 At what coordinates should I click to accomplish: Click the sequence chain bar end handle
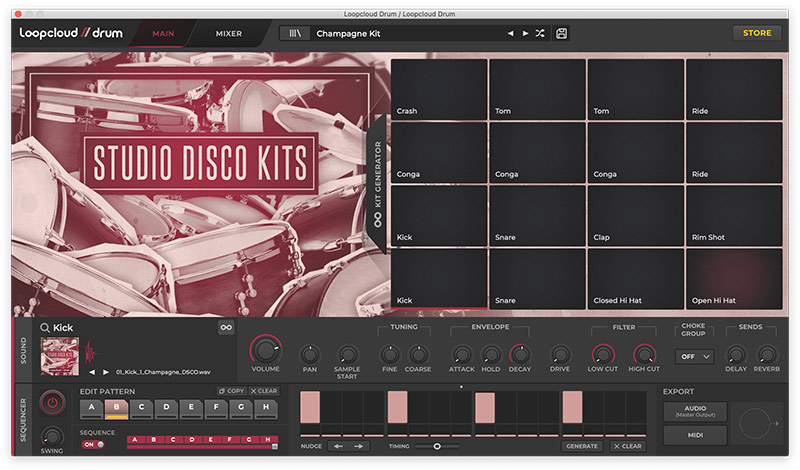[275, 447]
